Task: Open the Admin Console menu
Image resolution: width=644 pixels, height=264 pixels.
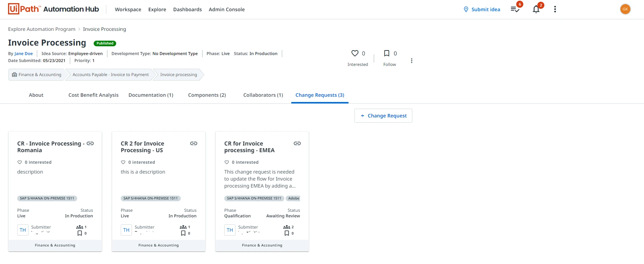Action: click(227, 9)
